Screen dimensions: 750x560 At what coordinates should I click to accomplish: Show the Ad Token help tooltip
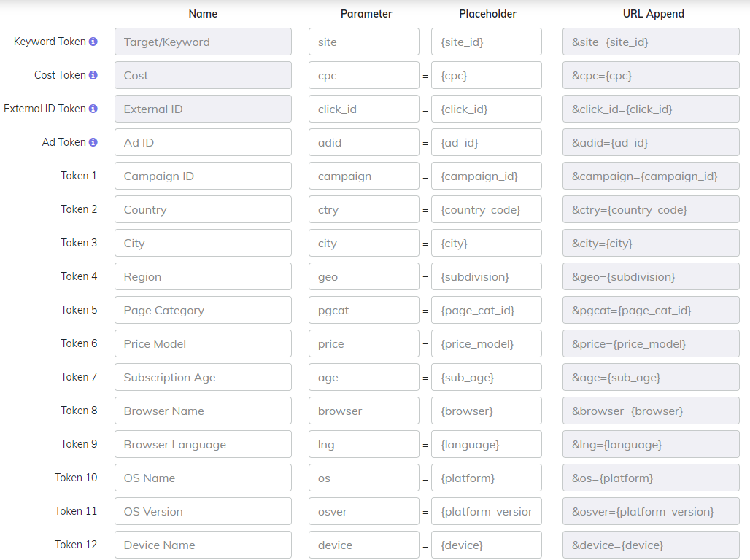coord(94,142)
